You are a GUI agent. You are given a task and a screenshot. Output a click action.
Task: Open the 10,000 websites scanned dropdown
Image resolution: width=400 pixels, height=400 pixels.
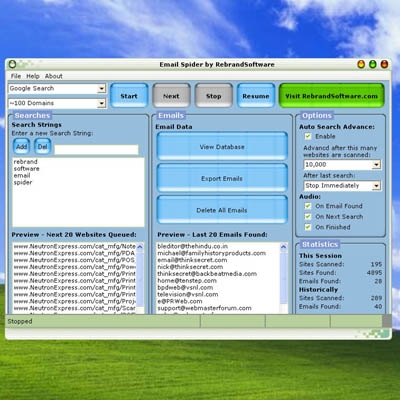pos(376,165)
